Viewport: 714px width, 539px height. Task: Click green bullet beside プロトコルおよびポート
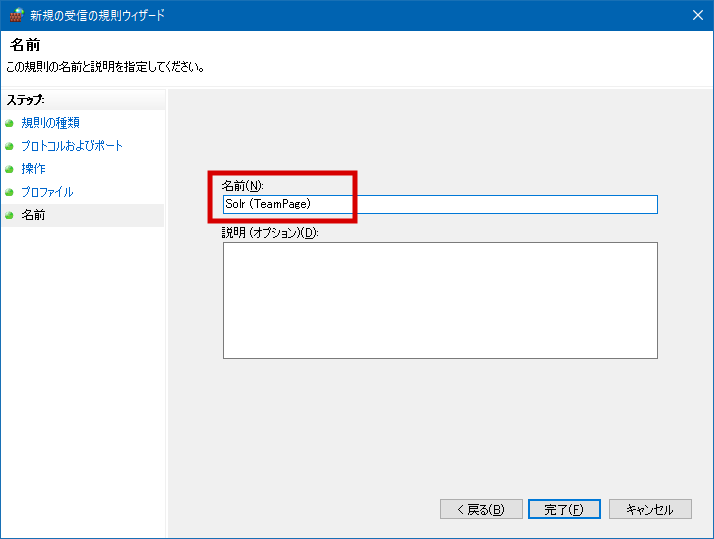pos(10,146)
